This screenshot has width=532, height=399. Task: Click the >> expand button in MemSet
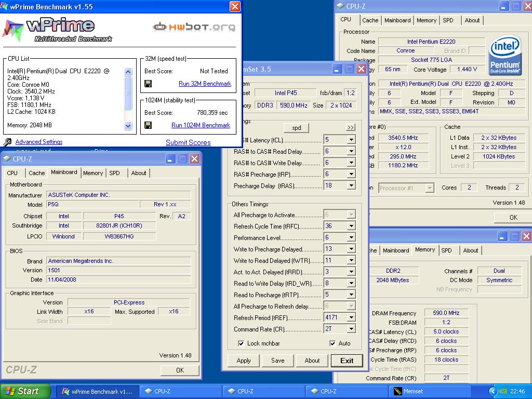[x=351, y=128]
